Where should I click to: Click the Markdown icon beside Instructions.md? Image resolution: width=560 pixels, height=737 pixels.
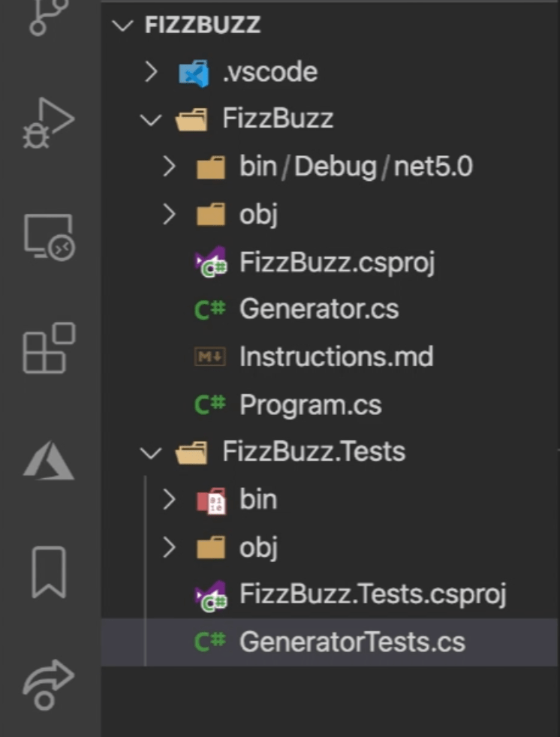coord(212,356)
